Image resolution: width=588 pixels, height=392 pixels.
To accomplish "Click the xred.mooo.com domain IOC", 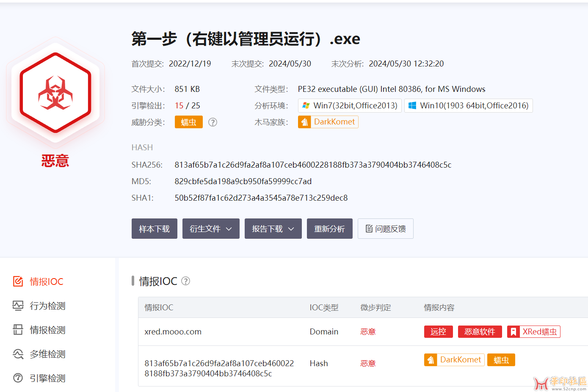I will (x=173, y=332).
